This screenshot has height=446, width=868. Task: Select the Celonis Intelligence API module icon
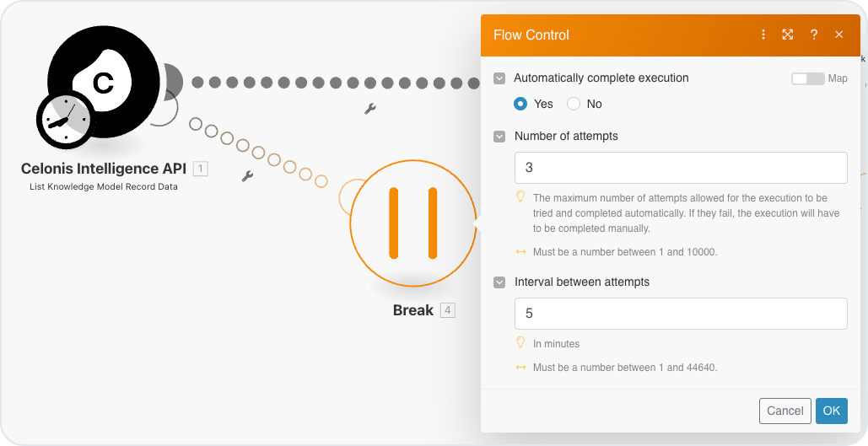pyautogui.click(x=104, y=81)
